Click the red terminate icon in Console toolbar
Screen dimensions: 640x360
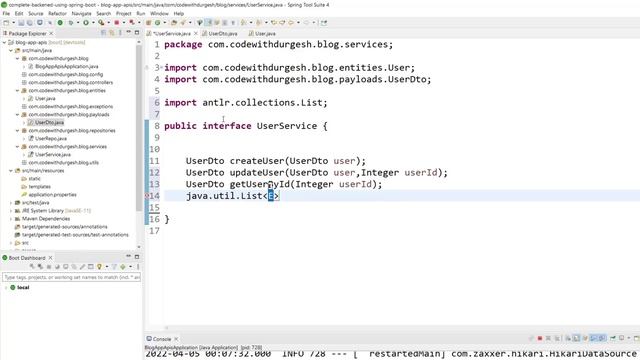(540, 338)
